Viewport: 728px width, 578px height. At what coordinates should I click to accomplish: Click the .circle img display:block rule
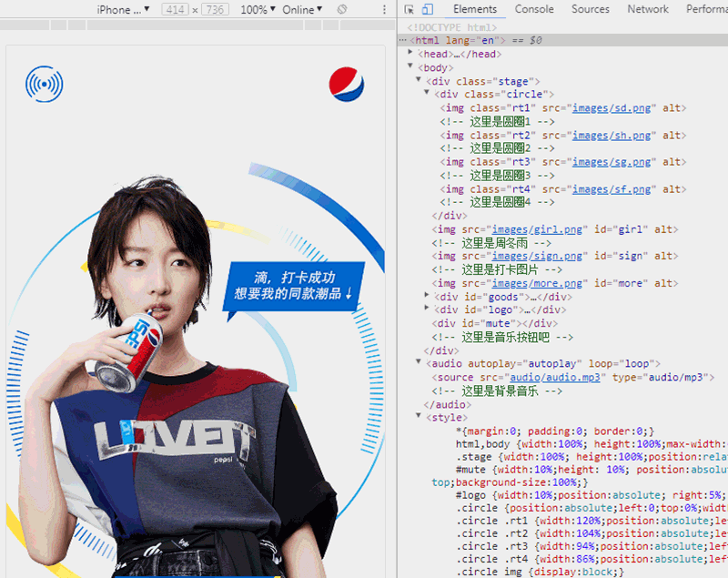pos(541,572)
